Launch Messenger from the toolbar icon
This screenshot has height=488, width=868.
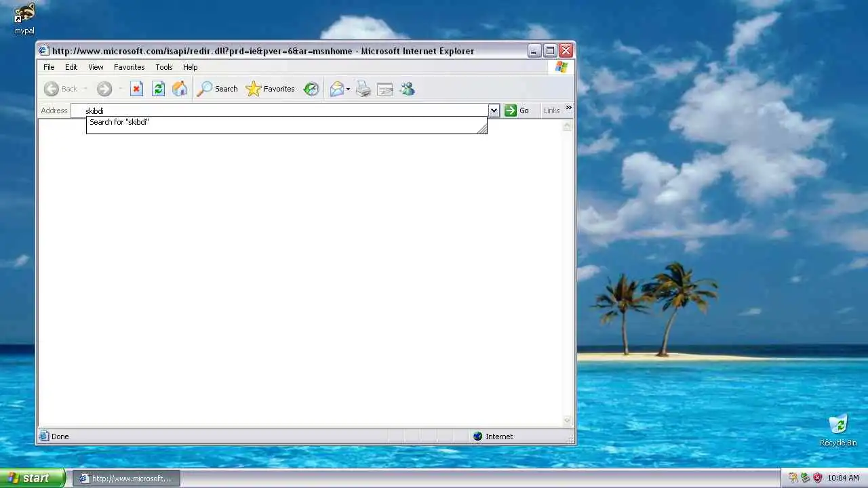pyautogui.click(x=407, y=89)
